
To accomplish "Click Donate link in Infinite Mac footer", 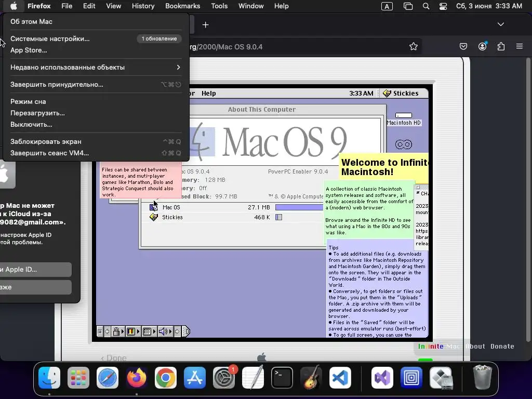I will pos(502,347).
